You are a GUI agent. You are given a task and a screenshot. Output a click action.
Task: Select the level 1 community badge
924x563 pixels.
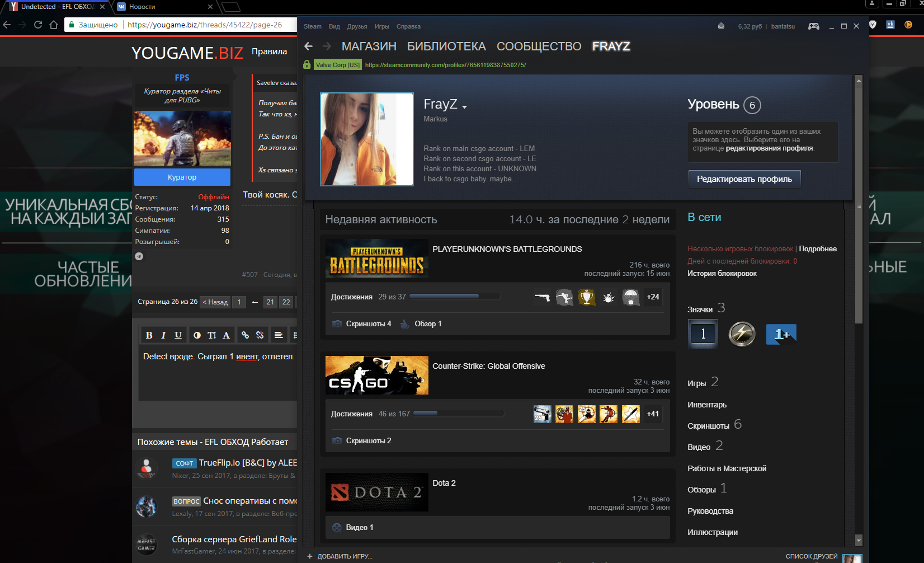pyautogui.click(x=703, y=334)
